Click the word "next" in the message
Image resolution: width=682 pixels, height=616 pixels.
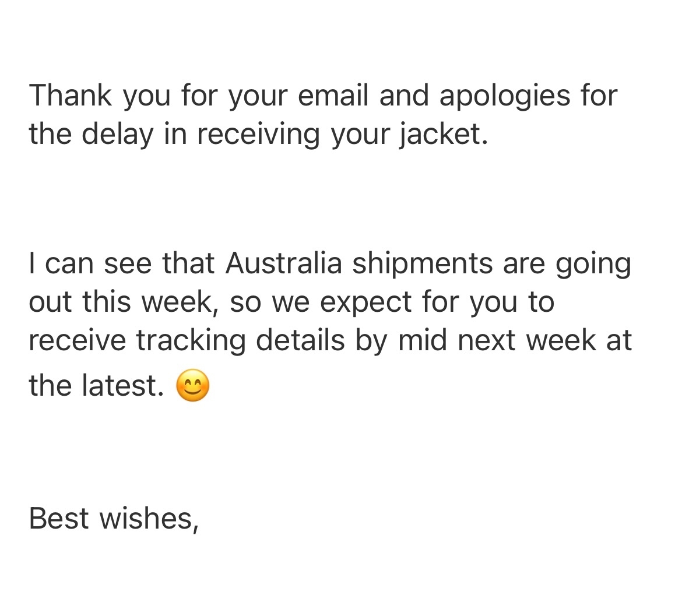tap(487, 340)
